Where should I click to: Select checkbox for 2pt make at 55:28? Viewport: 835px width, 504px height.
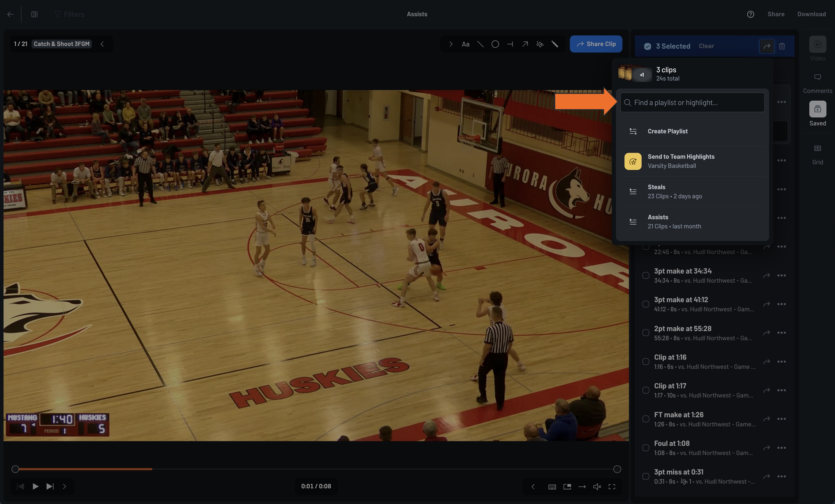click(x=645, y=333)
